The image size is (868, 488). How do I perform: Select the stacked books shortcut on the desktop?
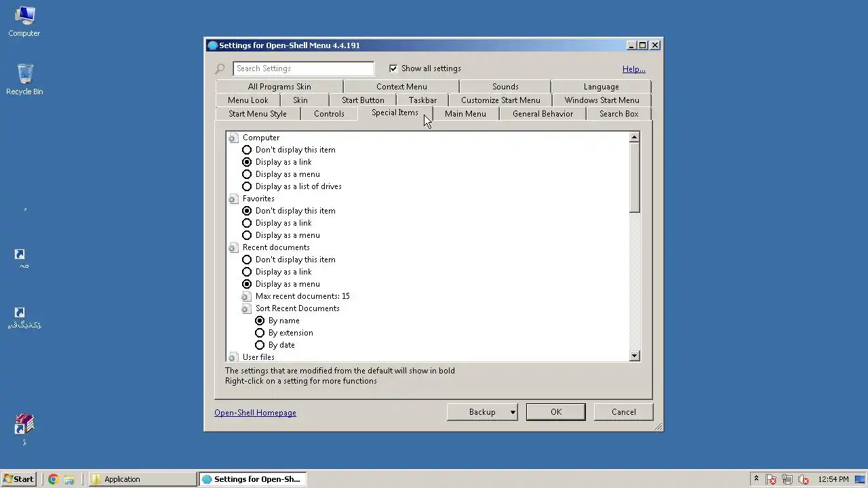[x=24, y=430]
